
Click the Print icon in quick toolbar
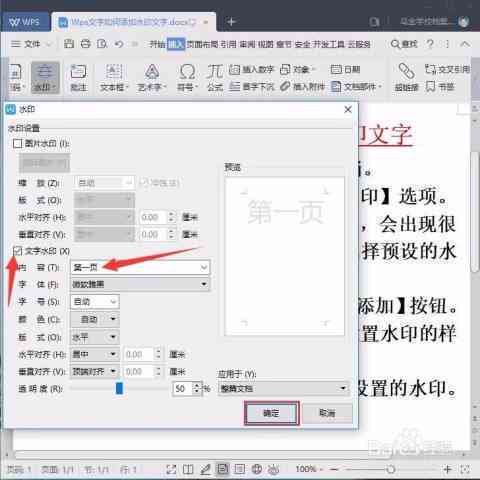click(x=86, y=44)
